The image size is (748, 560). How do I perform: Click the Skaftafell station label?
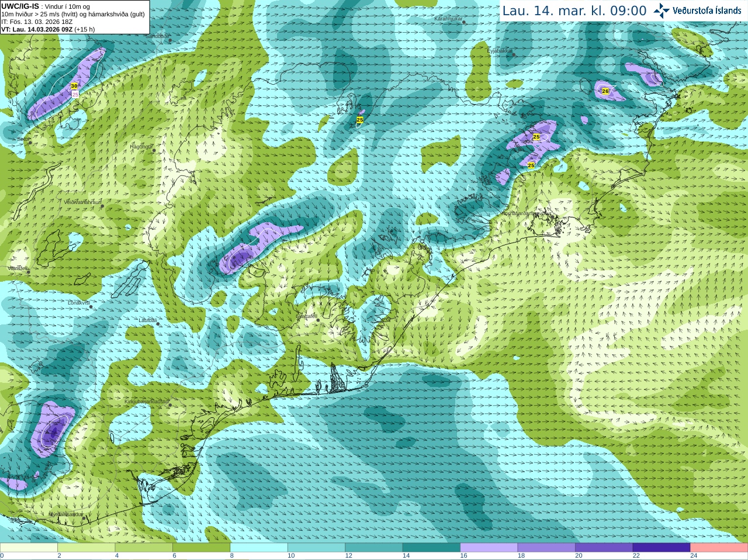point(306,316)
